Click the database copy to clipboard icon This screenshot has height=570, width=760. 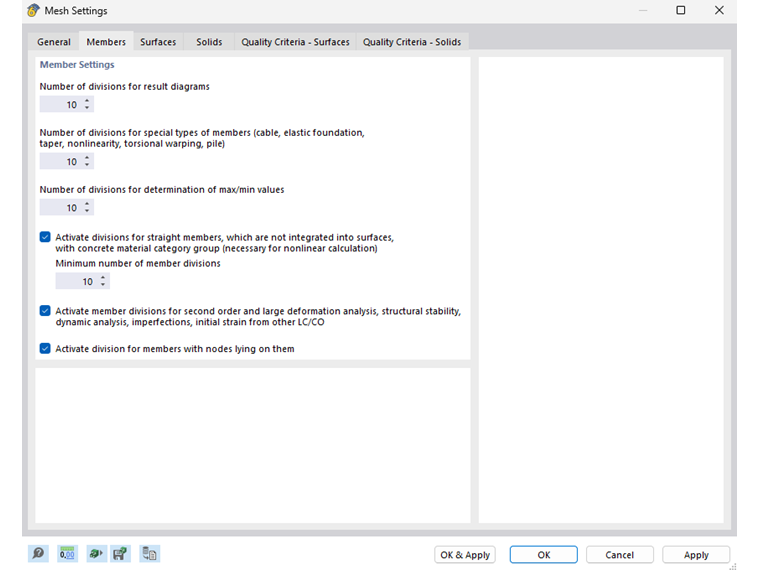[149, 554]
